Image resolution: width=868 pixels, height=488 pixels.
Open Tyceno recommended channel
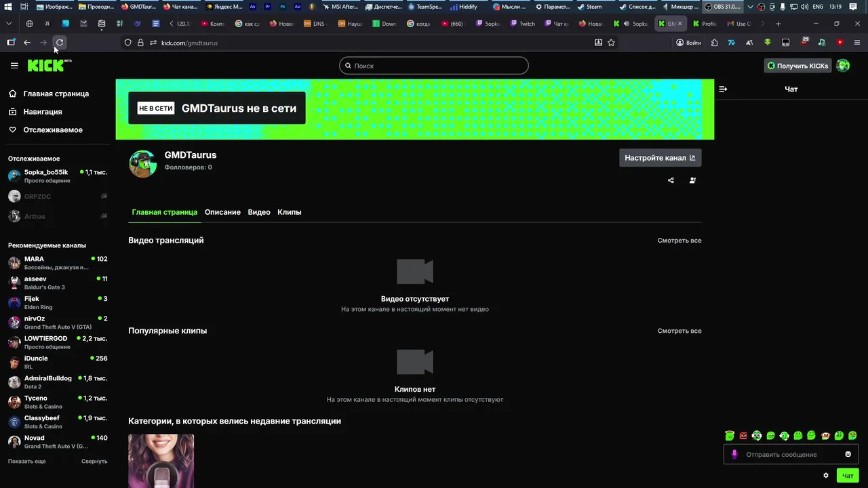pos(58,402)
